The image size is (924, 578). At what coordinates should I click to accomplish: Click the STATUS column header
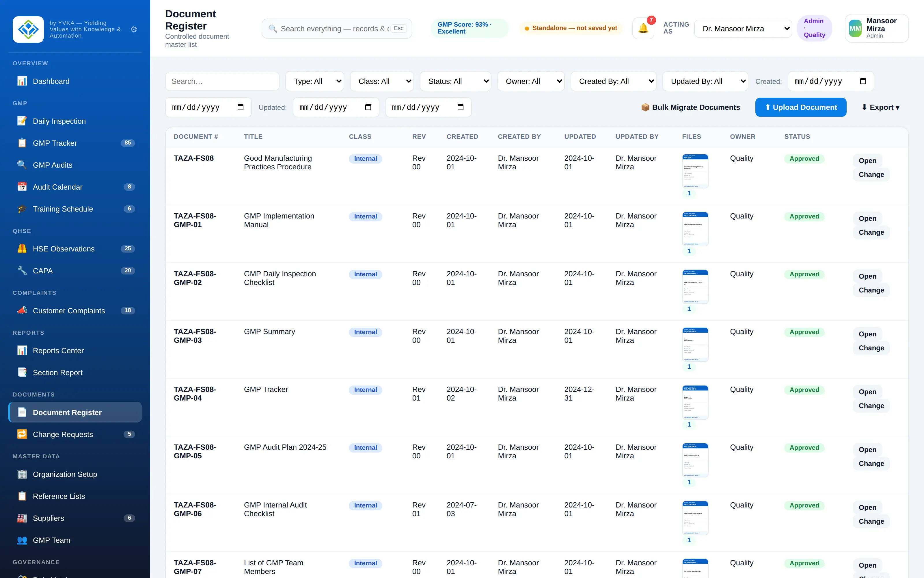tap(797, 136)
